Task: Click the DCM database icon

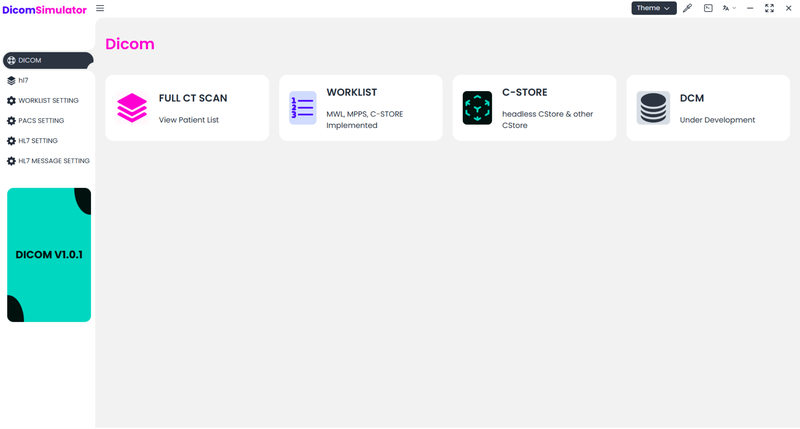Action: point(653,108)
